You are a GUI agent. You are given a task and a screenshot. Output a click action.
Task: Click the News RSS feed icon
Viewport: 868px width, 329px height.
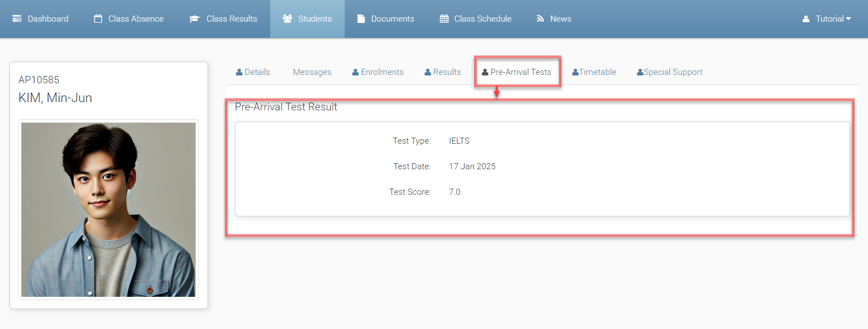(540, 19)
